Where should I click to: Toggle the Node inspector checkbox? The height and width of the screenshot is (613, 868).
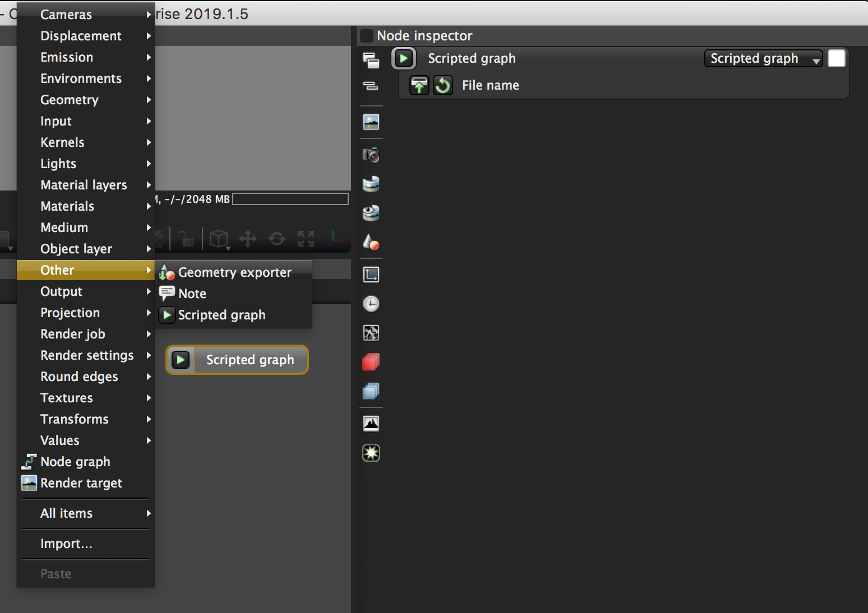tap(366, 36)
